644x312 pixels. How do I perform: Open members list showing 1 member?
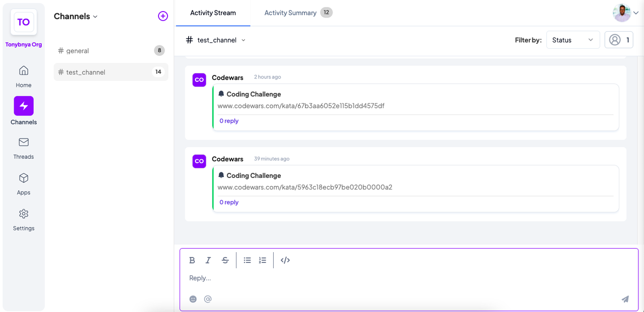click(x=619, y=40)
